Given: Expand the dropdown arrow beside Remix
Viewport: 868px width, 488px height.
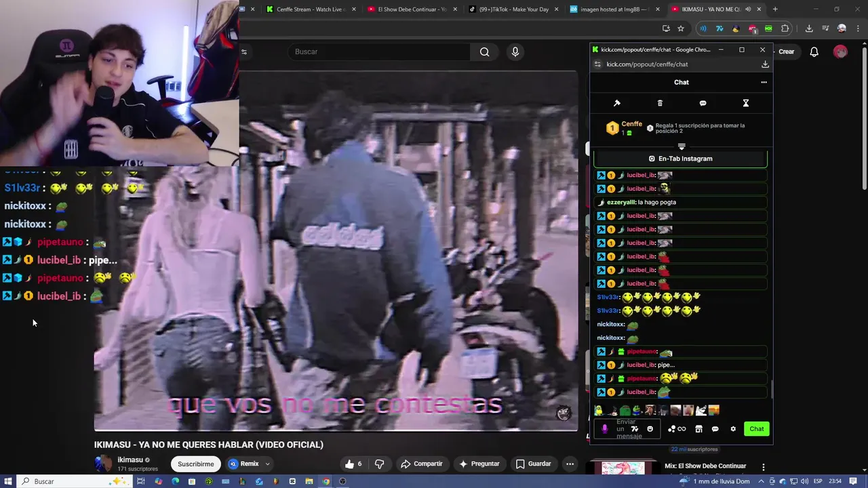Looking at the screenshot, I should (x=267, y=464).
